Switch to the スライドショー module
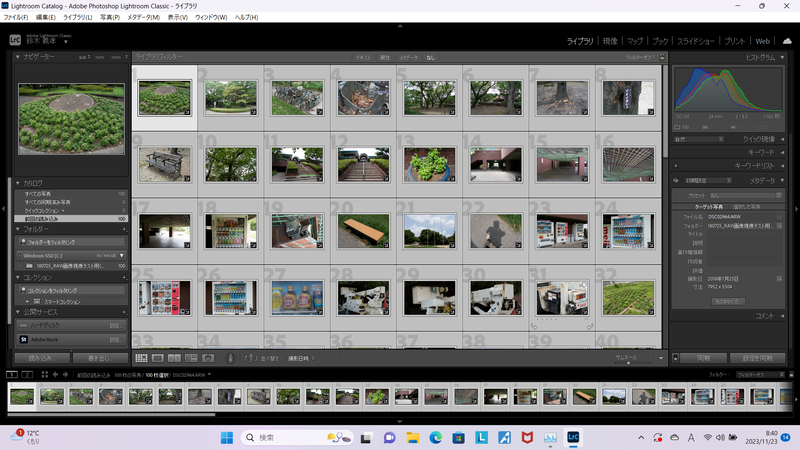Screen dimensions: 800x450 [695, 41]
